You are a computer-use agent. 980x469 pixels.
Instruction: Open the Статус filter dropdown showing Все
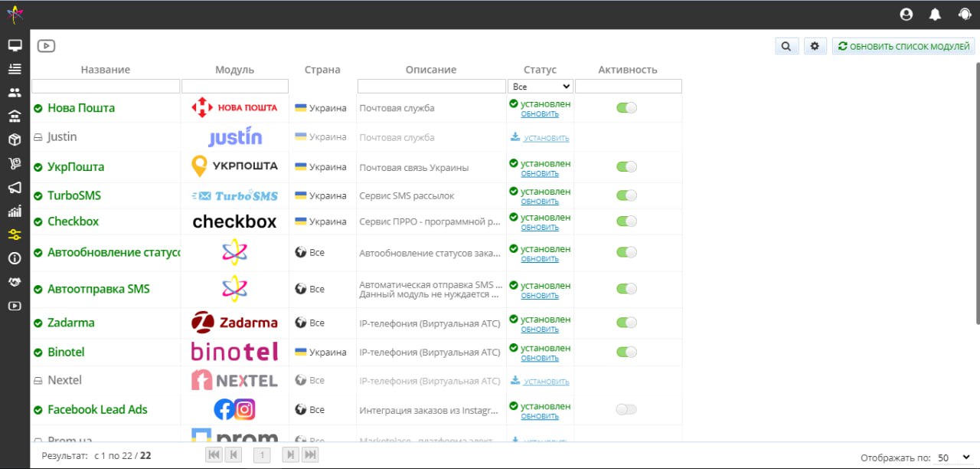[x=541, y=86]
